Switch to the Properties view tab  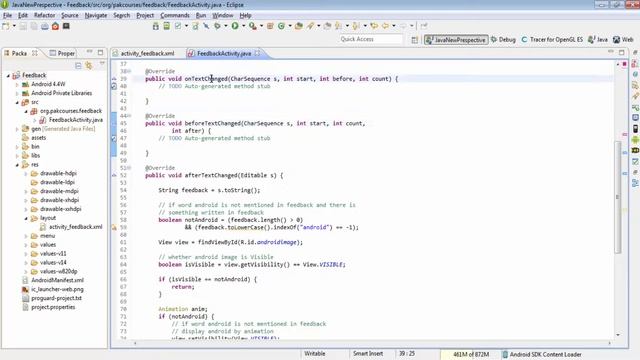point(62,53)
